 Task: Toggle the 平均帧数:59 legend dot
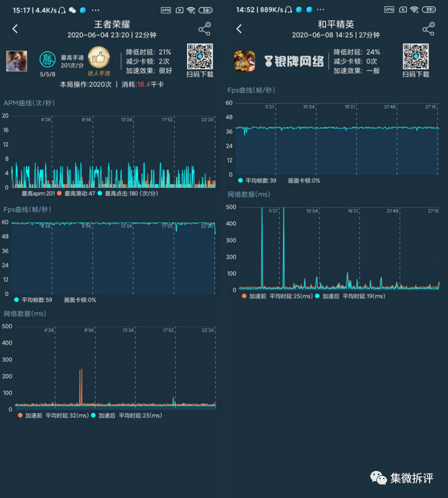tap(17, 299)
